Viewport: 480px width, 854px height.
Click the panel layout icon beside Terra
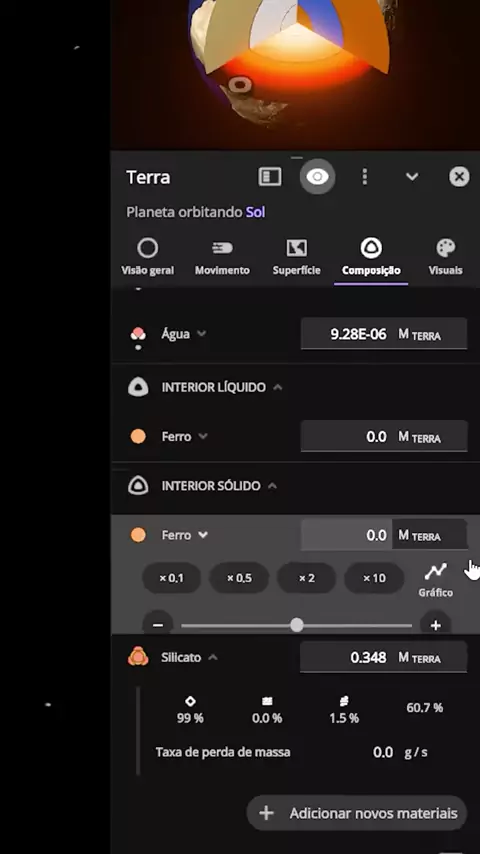coord(270,176)
